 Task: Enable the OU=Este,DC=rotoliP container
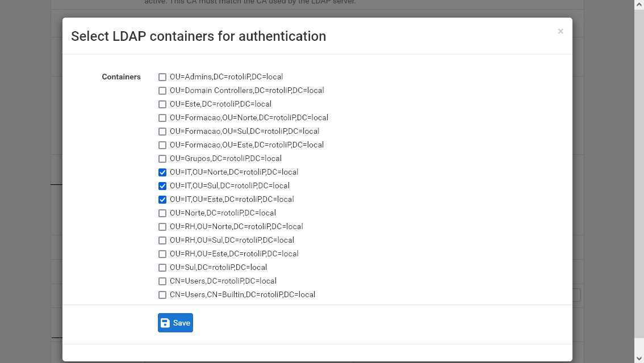click(x=162, y=104)
